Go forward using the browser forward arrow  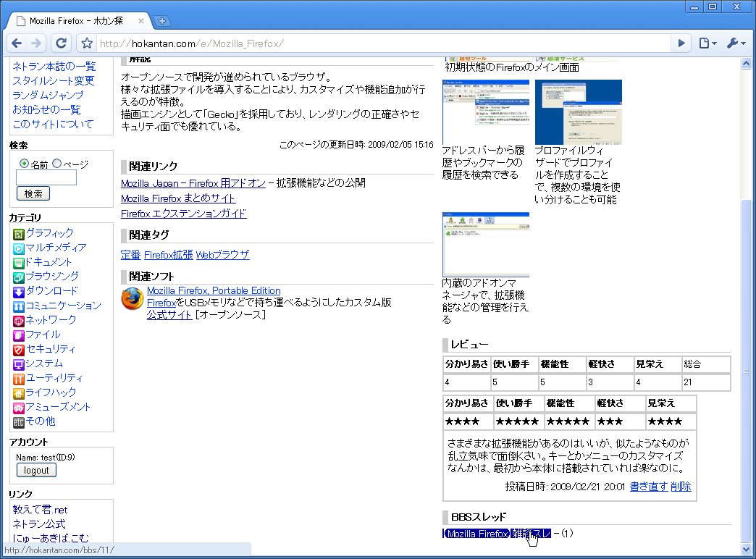[36, 43]
